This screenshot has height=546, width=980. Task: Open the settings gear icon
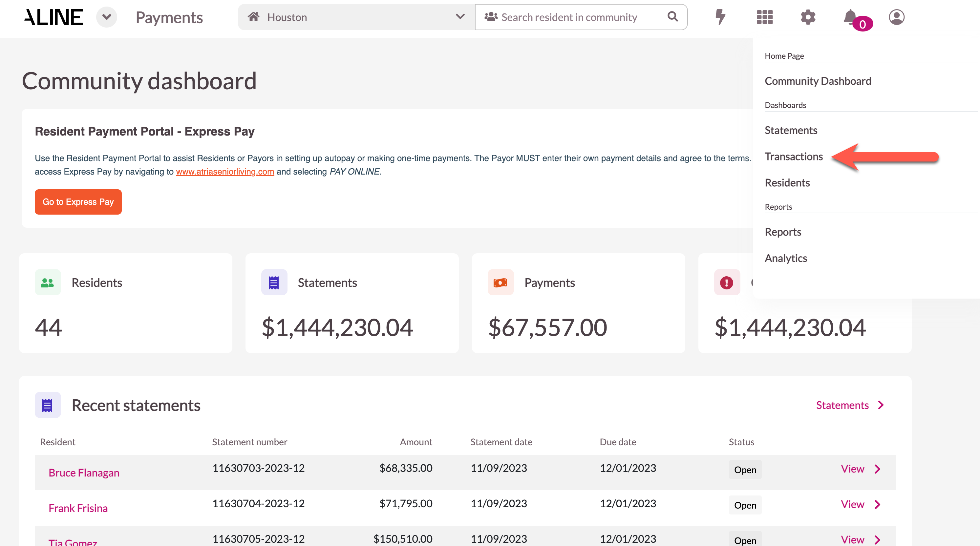tap(808, 17)
